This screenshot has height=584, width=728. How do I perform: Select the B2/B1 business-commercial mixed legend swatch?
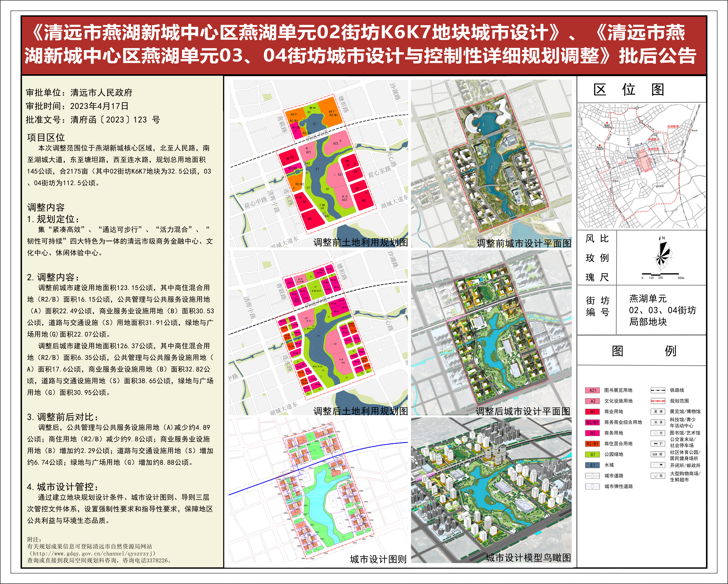tap(593, 422)
